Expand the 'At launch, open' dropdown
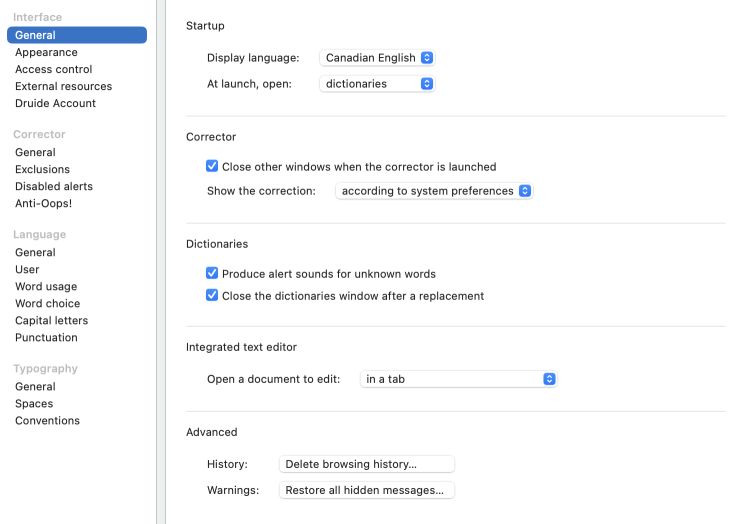739x524 pixels. [378, 84]
